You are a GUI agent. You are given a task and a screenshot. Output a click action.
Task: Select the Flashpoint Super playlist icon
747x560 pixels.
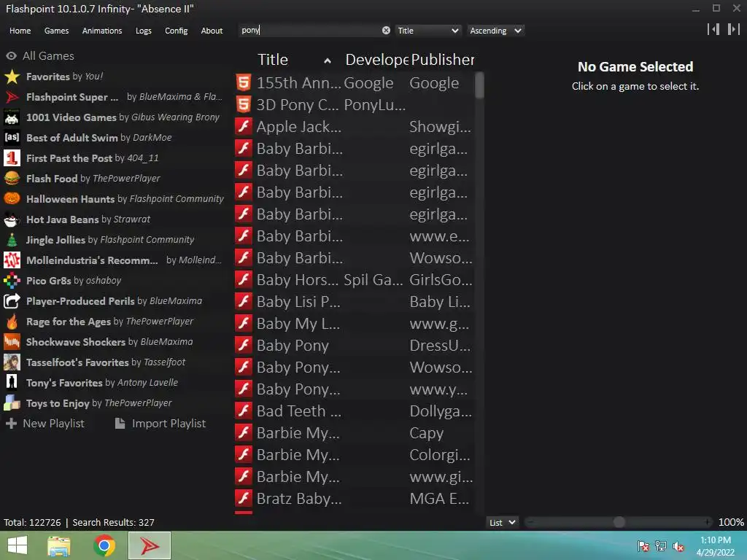pyautogui.click(x=12, y=97)
